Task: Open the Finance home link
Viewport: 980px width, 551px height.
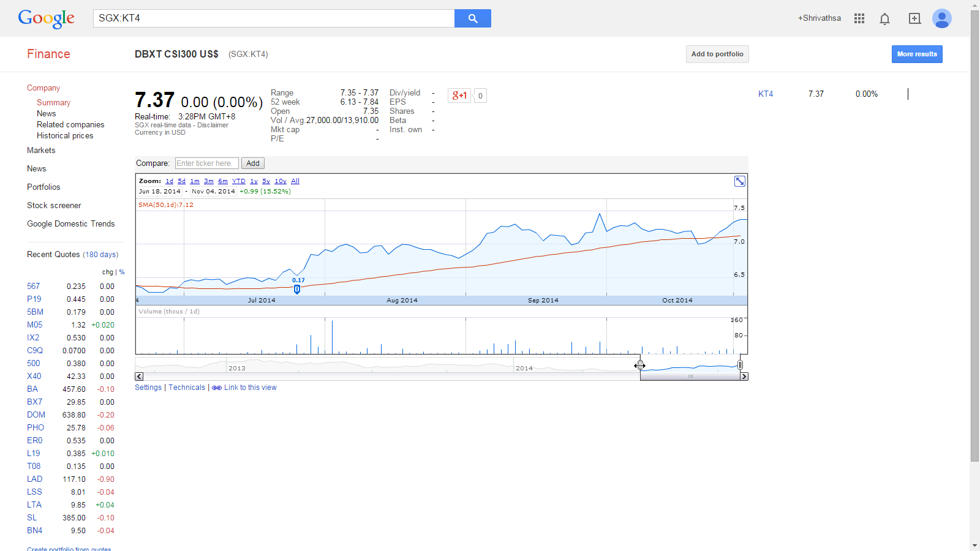Action: coord(48,54)
